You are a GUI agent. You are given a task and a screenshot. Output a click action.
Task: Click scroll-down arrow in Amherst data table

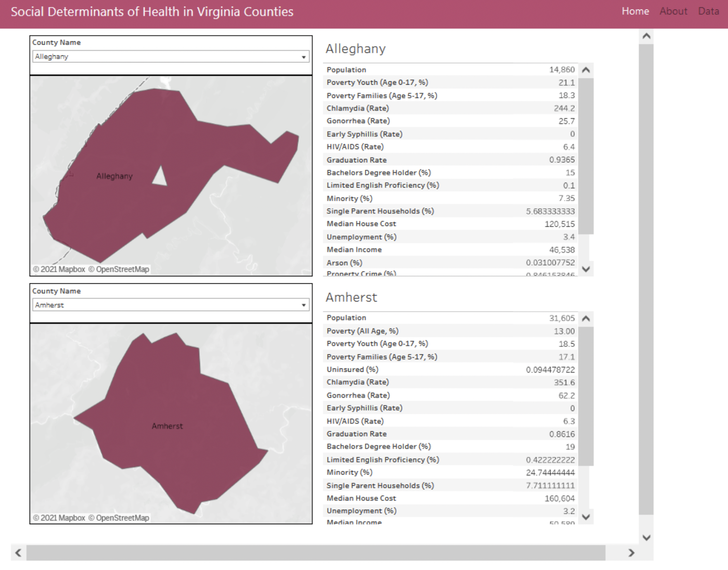click(x=585, y=517)
